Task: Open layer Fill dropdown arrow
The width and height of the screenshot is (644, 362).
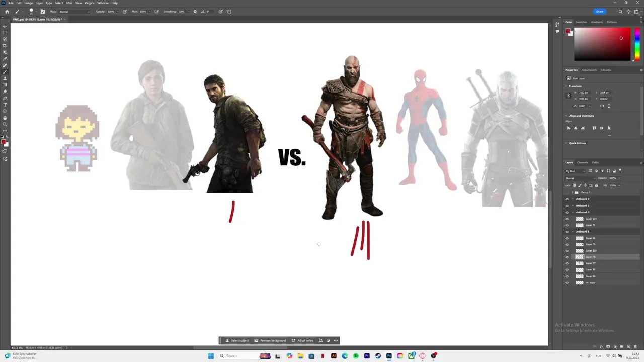Action: (619, 185)
